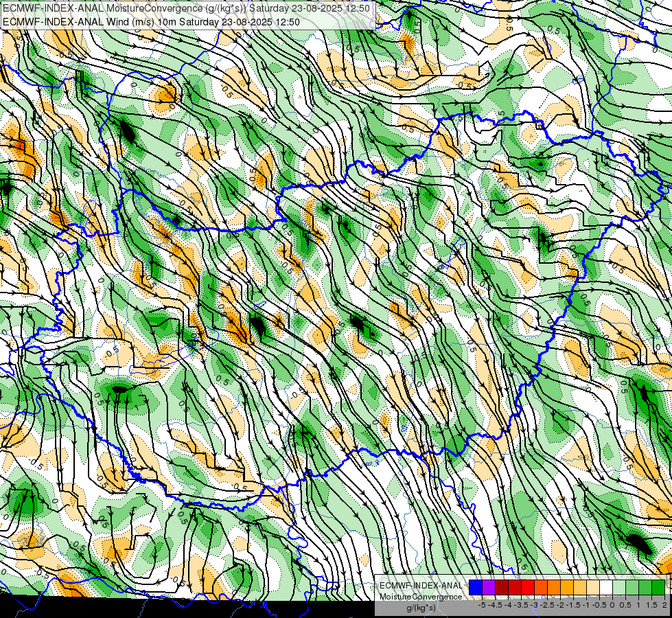
Task: Click the legend label ECMWF-INDEX-ANAL
Action: [421, 586]
